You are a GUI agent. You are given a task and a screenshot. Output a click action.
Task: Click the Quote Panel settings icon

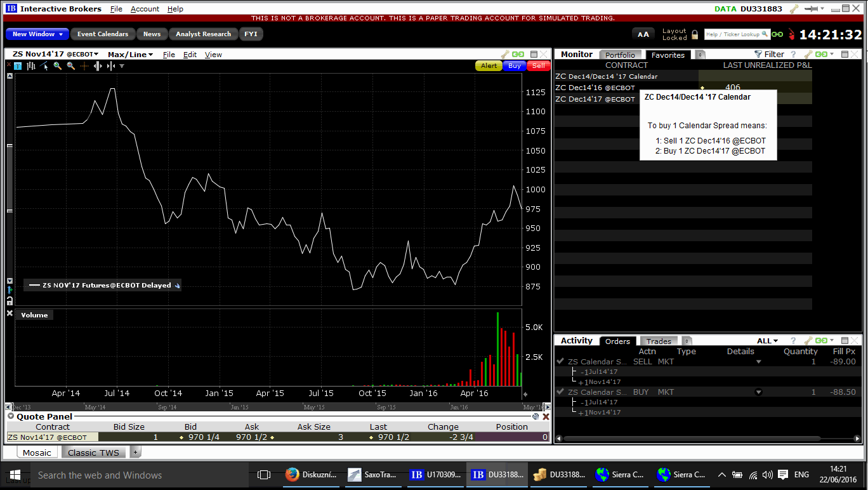click(x=535, y=416)
